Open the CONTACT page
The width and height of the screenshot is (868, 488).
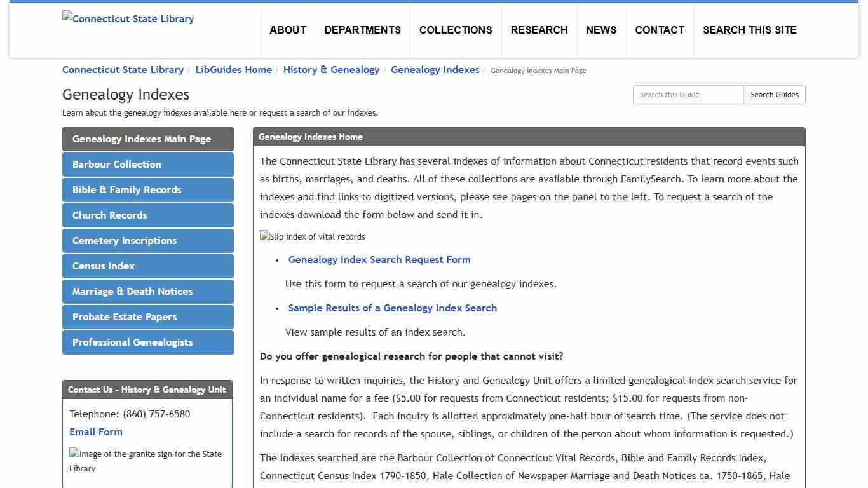tap(660, 30)
